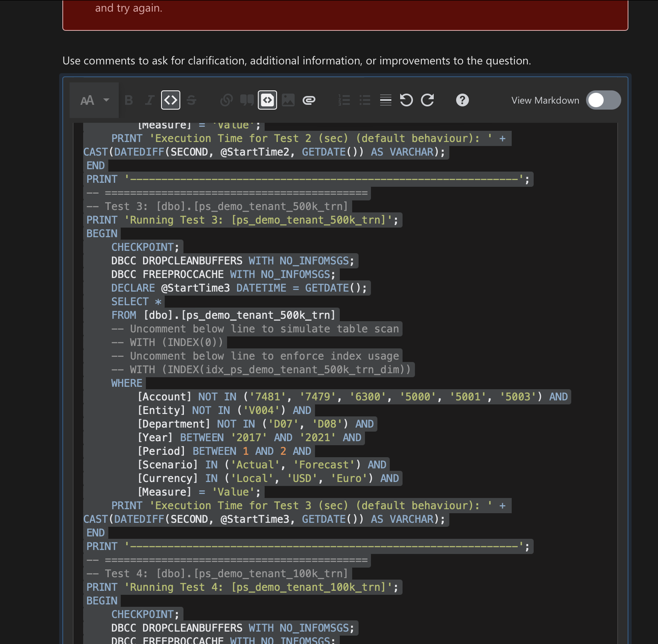The image size is (658, 644).
Task: Click the CAST DATEDIFF @StartTime2 line
Action: pyautogui.click(x=264, y=152)
